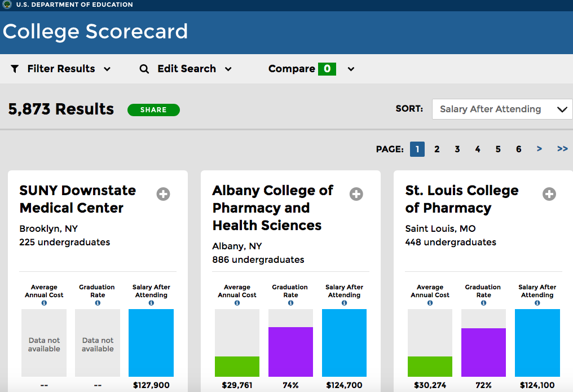Open Salary After Attending info for St. Louis College

click(x=537, y=303)
